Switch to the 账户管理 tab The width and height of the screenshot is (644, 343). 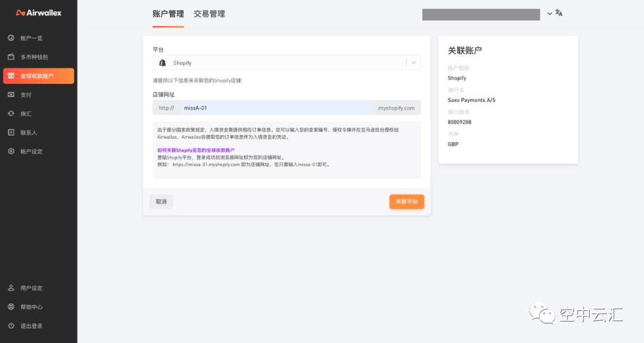pos(168,14)
